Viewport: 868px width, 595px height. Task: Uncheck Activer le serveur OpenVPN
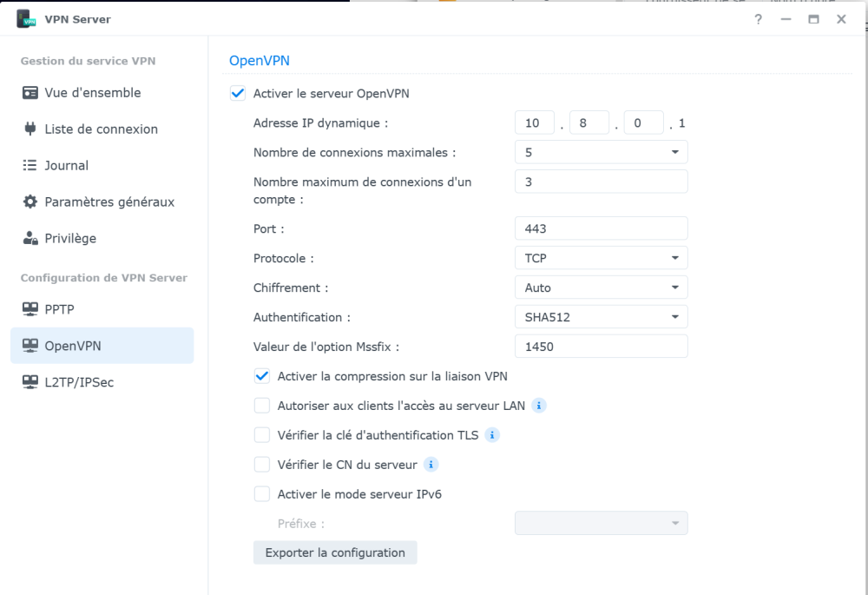tap(238, 94)
